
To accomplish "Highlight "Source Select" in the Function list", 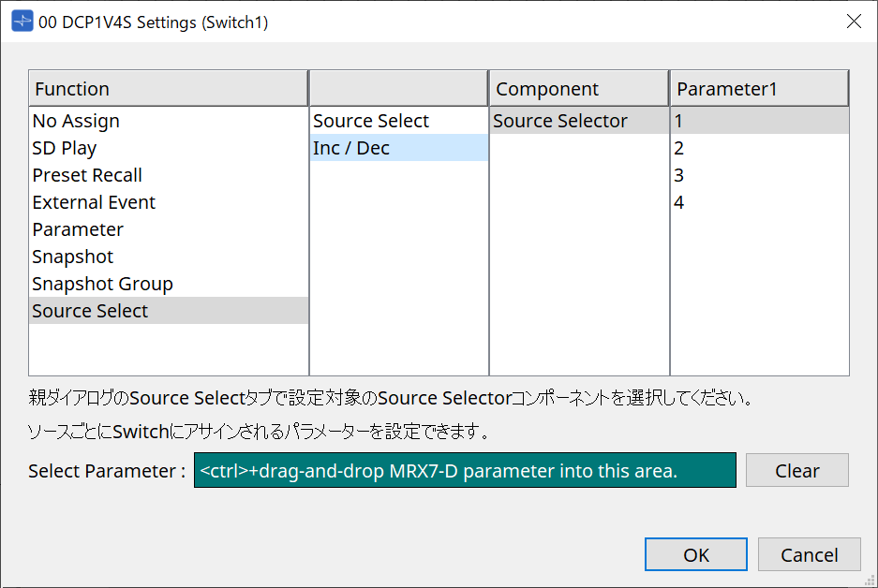I will [x=90, y=311].
